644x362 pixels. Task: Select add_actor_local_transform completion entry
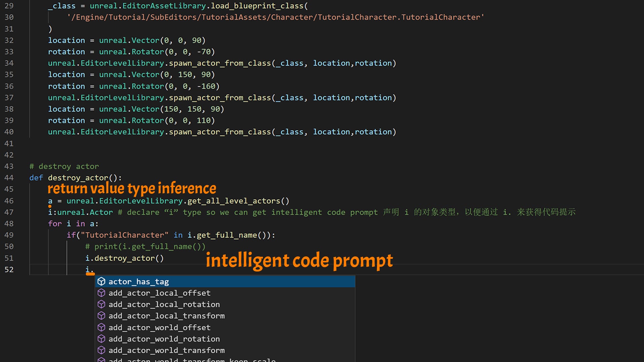[166, 316]
